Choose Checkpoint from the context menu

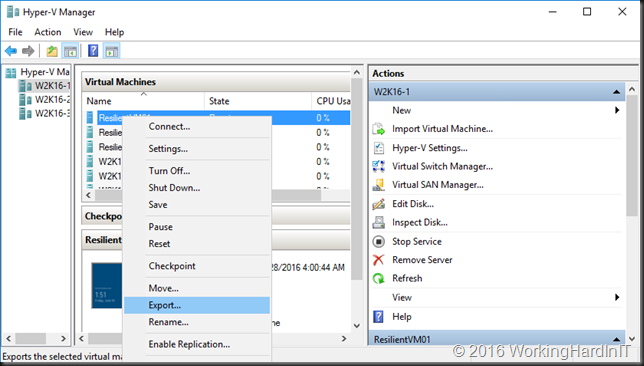pos(197,266)
